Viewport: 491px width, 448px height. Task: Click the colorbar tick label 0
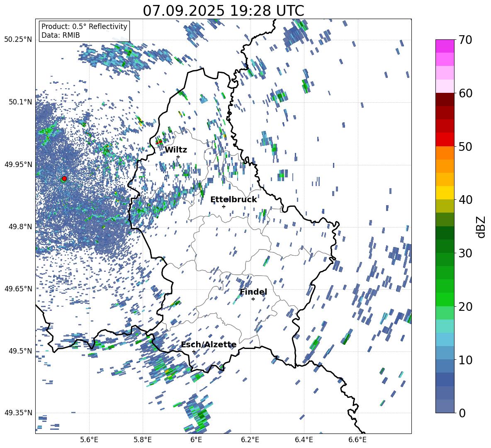(462, 413)
